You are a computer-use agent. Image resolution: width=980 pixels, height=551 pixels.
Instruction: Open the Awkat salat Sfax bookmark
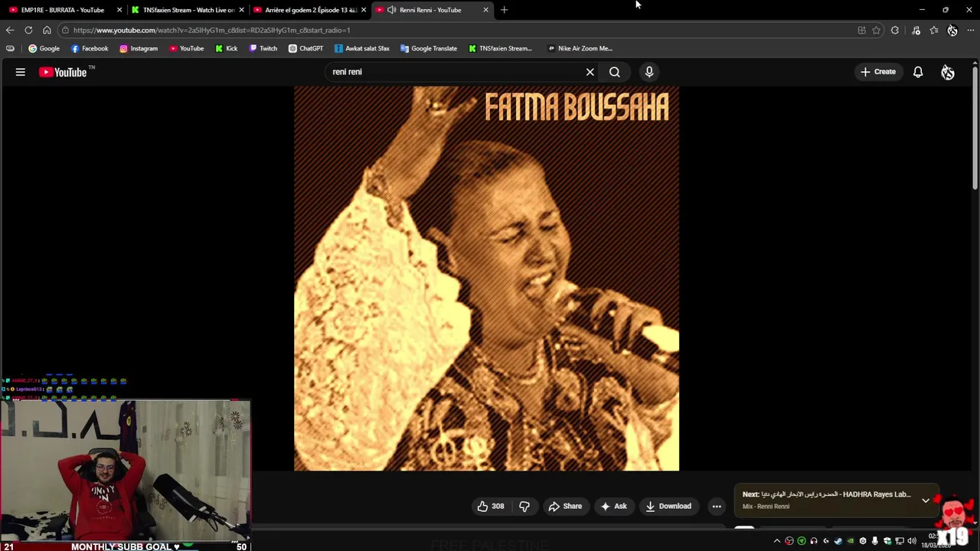point(361,48)
